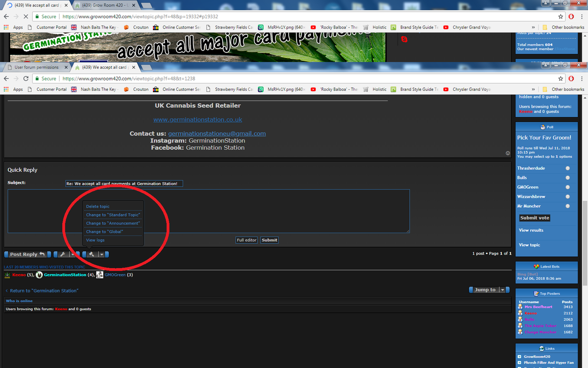Choose Mr Muncher in the poll

coord(567,206)
